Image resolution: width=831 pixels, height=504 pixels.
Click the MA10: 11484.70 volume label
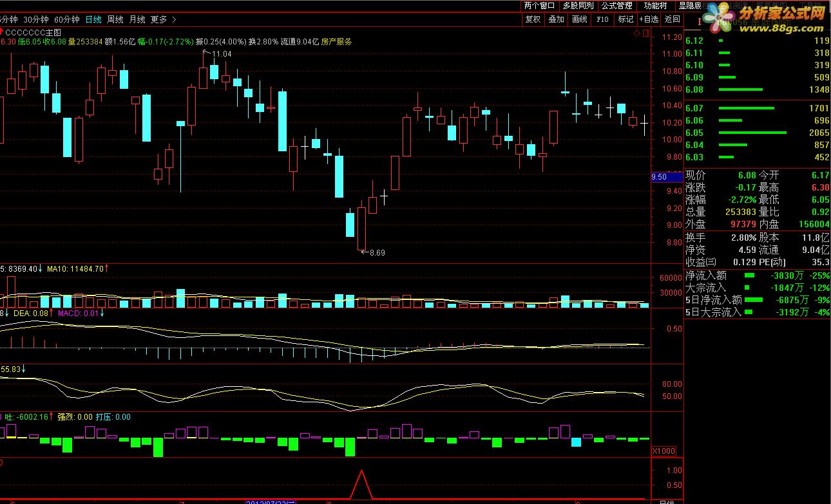77,268
